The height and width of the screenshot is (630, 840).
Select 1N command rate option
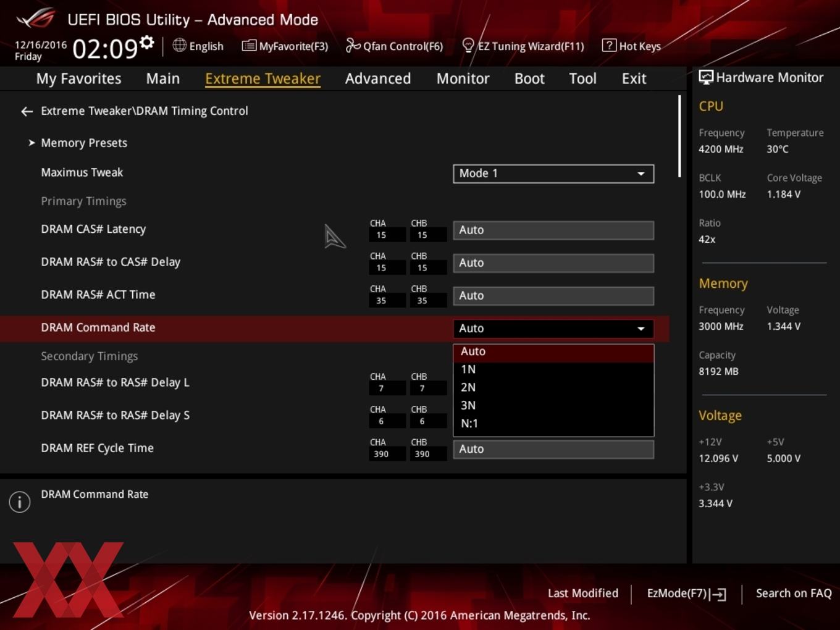click(553, 369)
